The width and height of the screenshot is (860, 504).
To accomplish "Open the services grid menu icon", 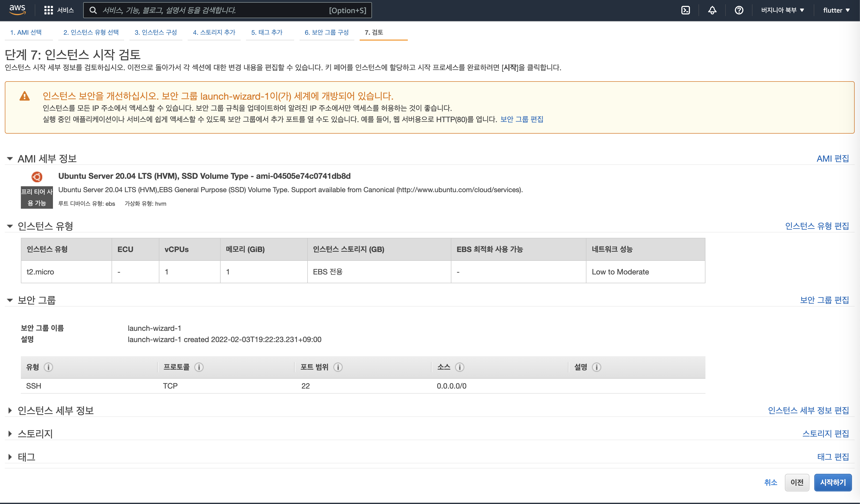I will point(48,10).
